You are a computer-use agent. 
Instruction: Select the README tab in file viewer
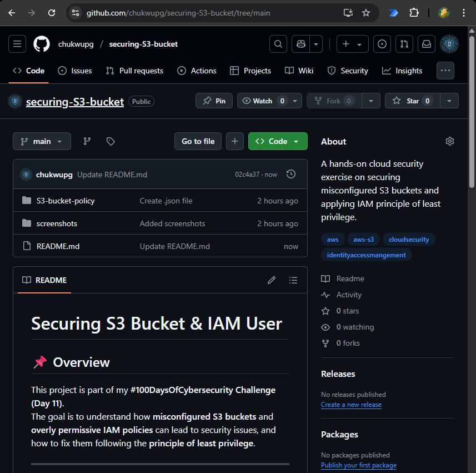tap(44, 280)
